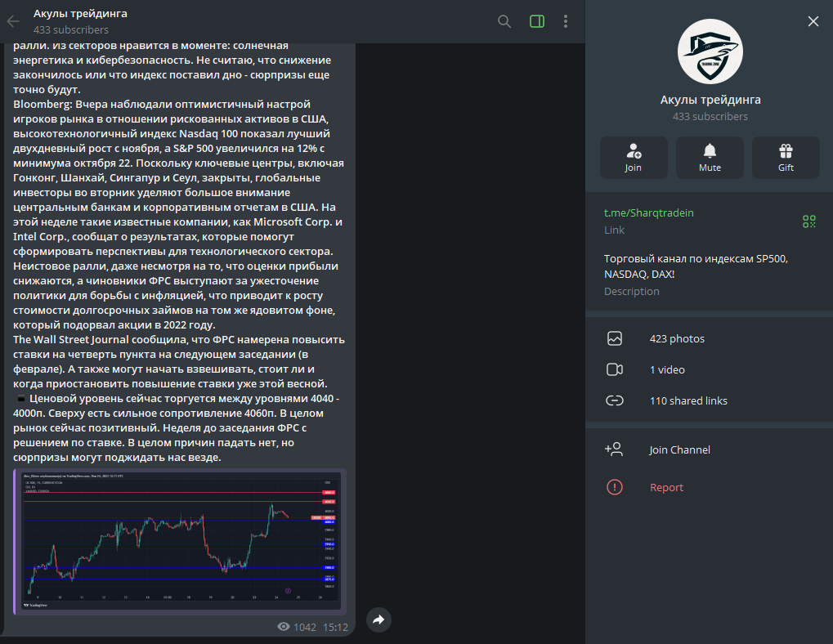Click the 433 subscribers text in info panel

pyautogui.click(x=710, y=116)
